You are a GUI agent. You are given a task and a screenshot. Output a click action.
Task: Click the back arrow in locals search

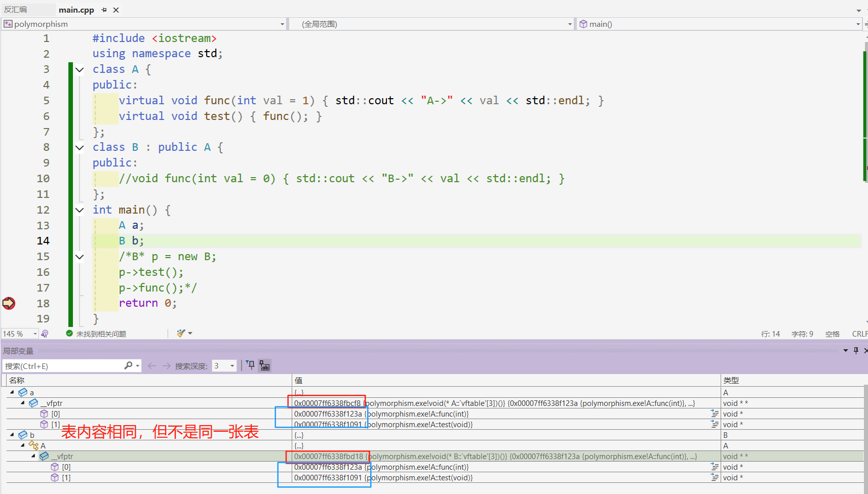(x=152, y=365)
